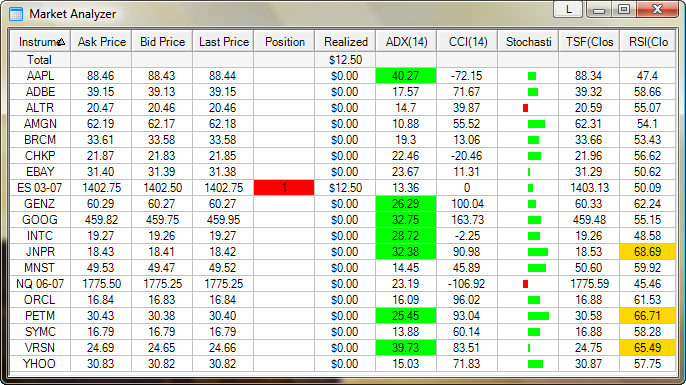Click the L link button in title bar
The width and height of the screenshot is (686, 385).
click(x=568, y=9)
